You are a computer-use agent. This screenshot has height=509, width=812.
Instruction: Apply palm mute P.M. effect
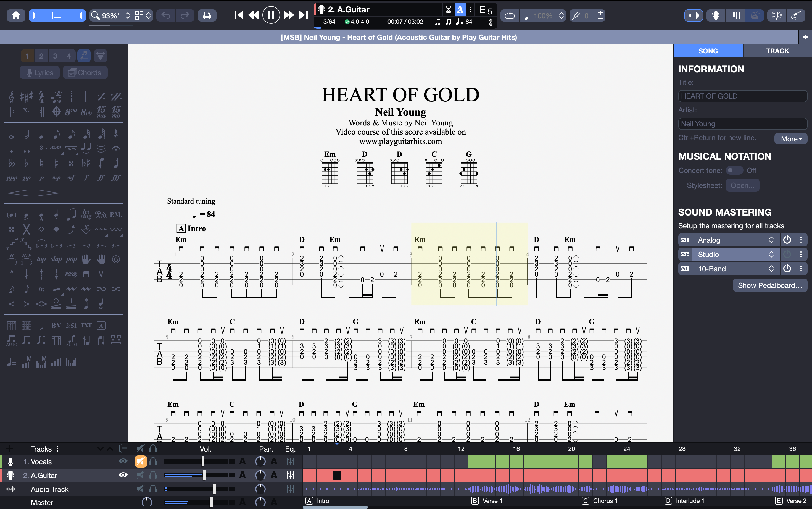point(116,214)
